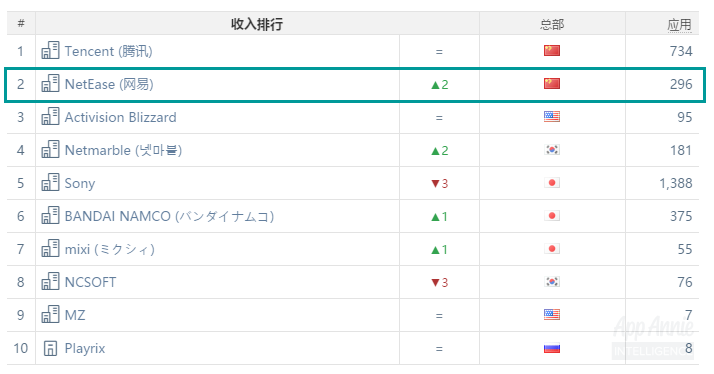Open the Tencent (腾讯) publisher link
The width and height of the screenshot is (714, 374).
[x=108, y=51]
